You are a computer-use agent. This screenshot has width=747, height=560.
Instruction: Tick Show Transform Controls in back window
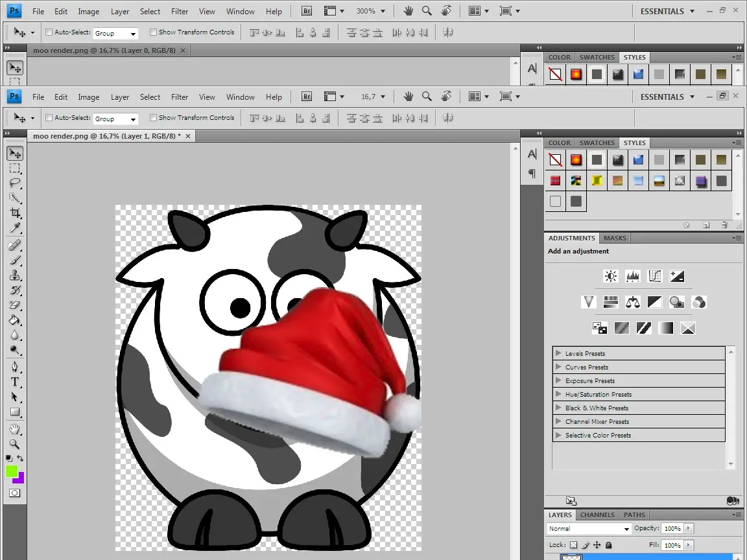[153, 32]
